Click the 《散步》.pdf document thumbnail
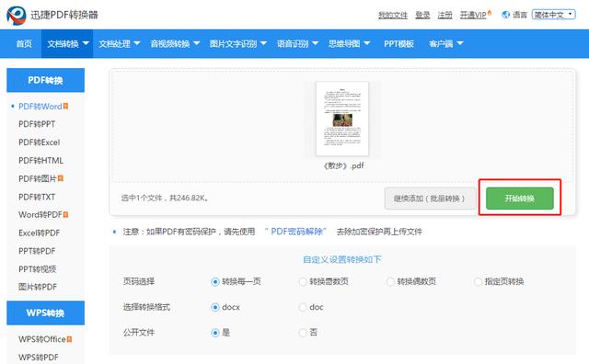Image resolution: width=589 pixels, height=364 pixels. point(342,119)
